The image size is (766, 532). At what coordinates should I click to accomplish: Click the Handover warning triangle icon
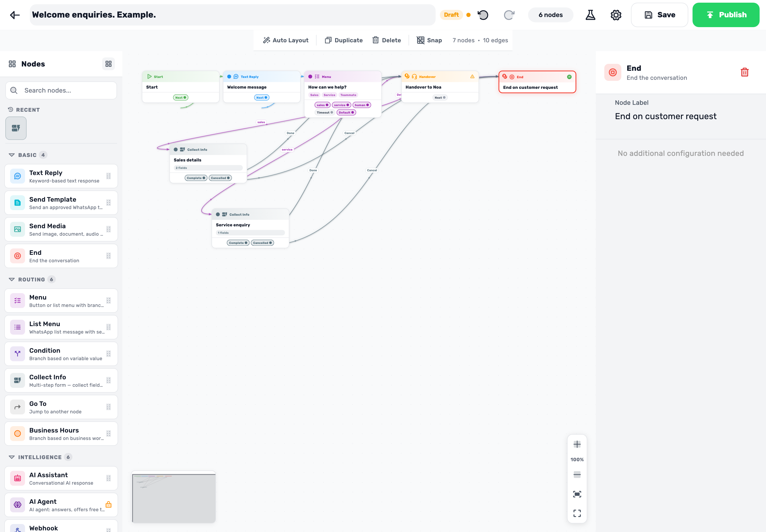472,77
